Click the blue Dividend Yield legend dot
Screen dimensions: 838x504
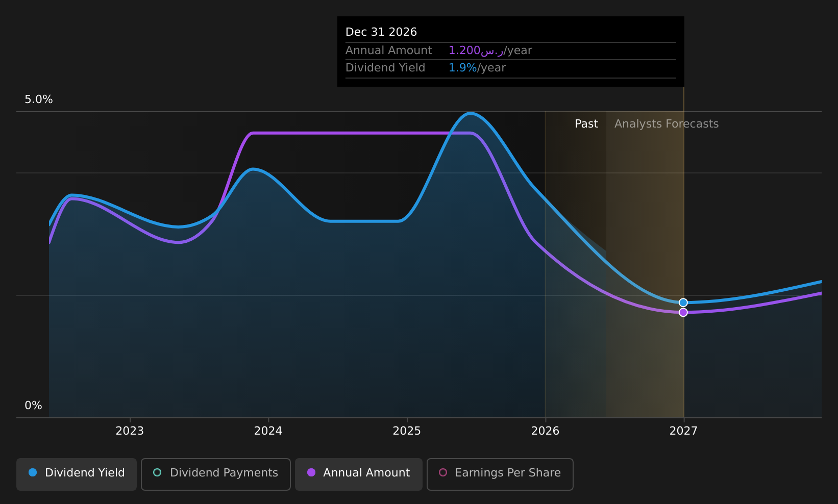(x=33, y=472)
